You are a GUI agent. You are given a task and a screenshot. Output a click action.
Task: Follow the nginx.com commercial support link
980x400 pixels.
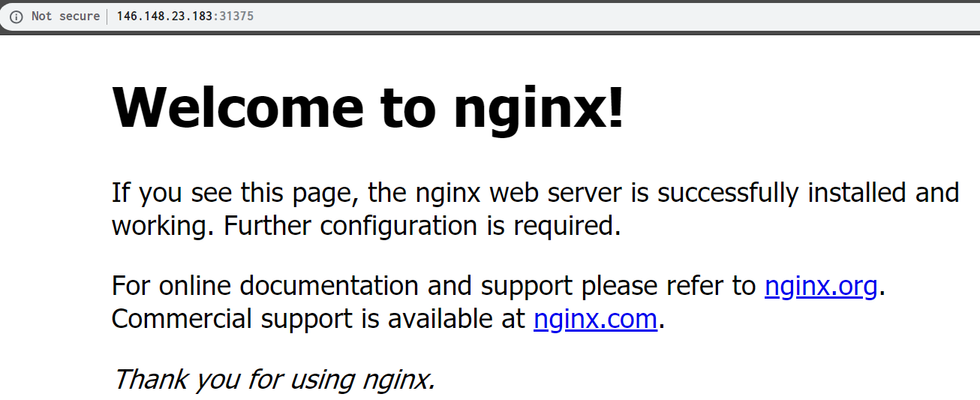coord(596,319)
